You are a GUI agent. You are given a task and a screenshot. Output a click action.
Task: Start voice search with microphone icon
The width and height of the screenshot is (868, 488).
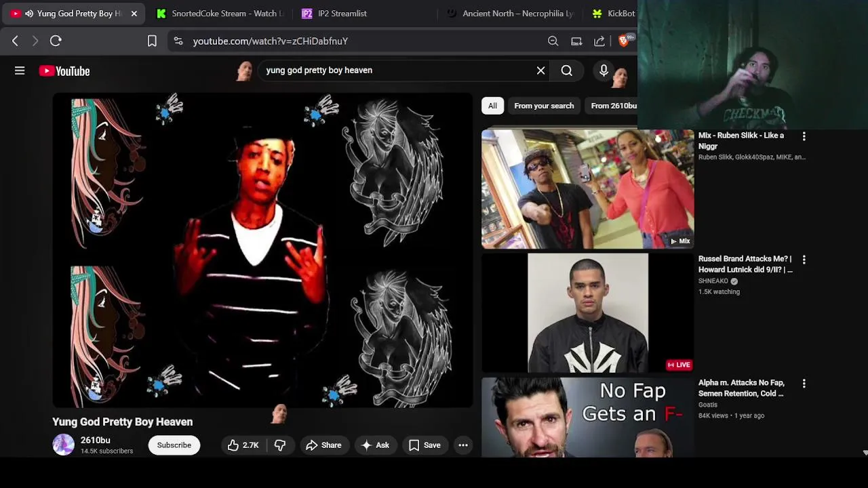coord(604,70)
